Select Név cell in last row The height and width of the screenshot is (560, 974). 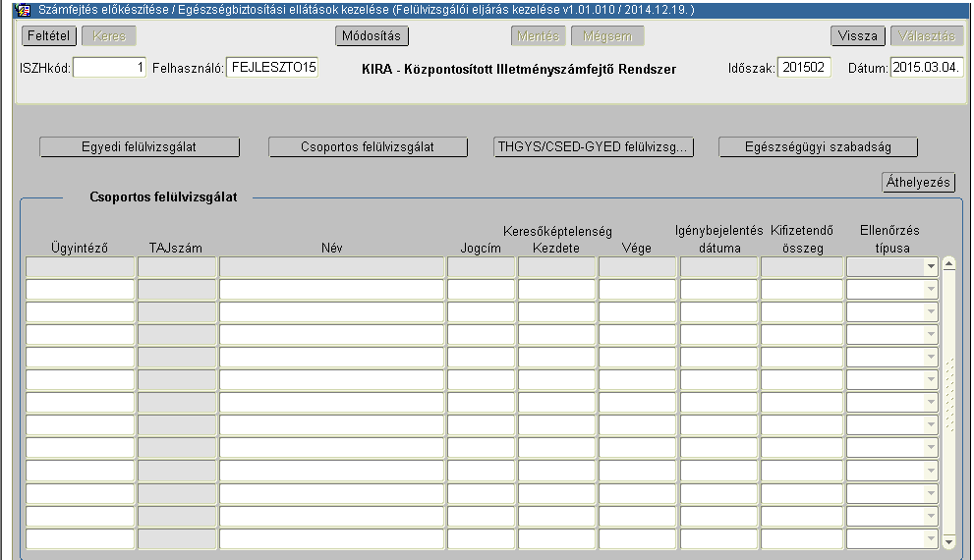pyautogui.click(x=331, y=539)
